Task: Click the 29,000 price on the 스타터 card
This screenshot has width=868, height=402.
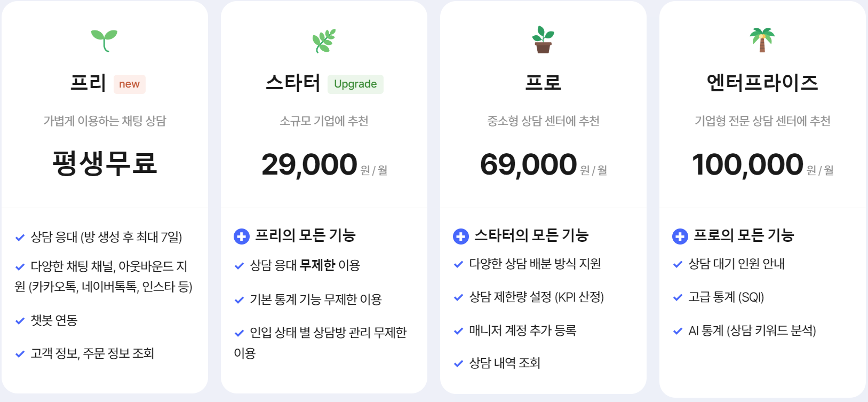Action: pos(309,164)
